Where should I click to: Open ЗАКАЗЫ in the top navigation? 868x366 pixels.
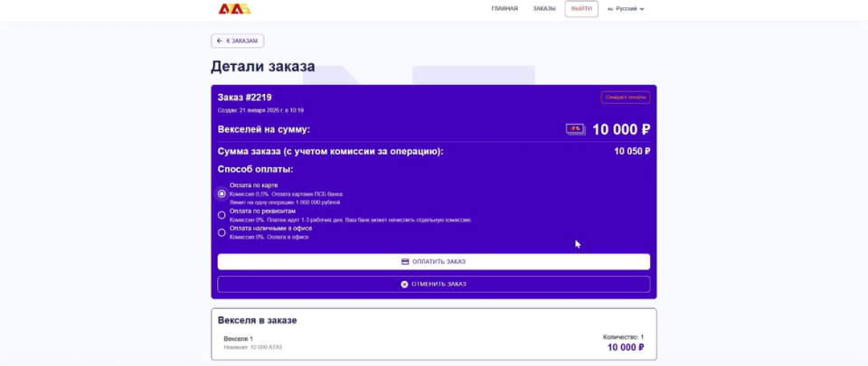[x=544, y=9]
